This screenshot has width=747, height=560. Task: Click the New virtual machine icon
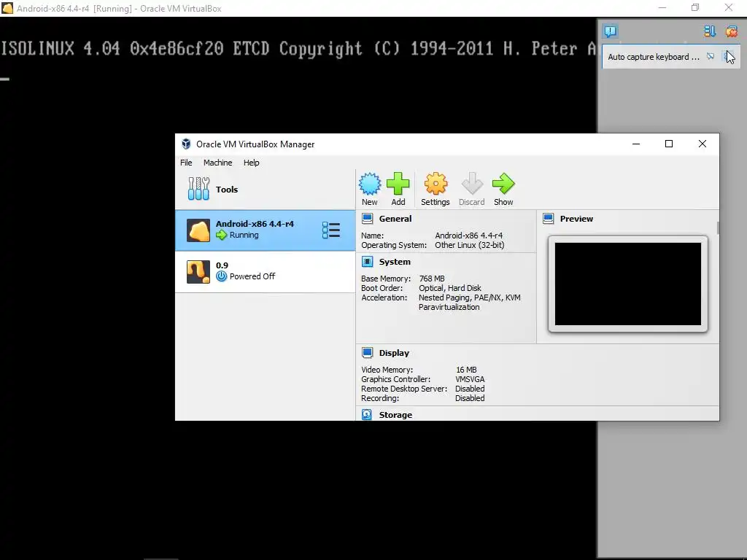click(370, 184)
